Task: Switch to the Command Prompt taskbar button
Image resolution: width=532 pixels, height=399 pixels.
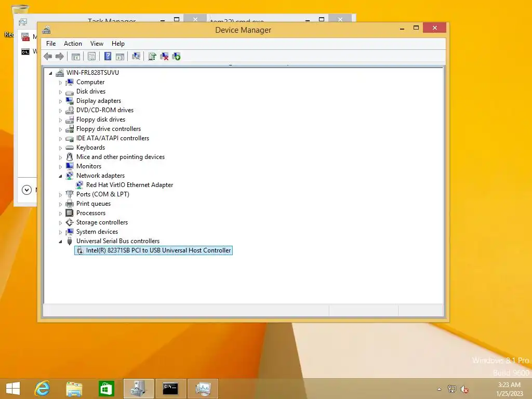Action: tap(170, 389)
